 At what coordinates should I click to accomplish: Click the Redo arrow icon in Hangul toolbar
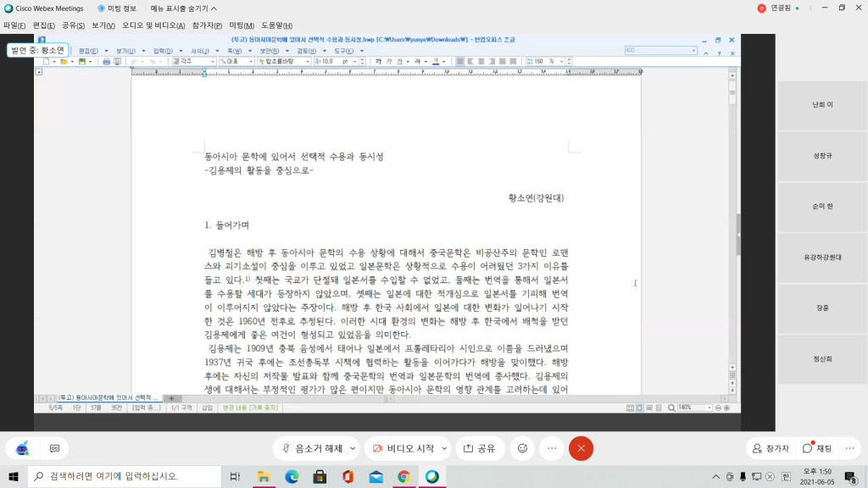click(153, 61)
